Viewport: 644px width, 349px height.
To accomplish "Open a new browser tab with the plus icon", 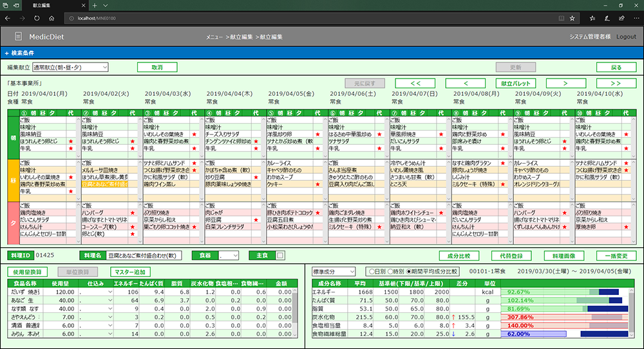I will pyautogui.click(x=95, y=5).
